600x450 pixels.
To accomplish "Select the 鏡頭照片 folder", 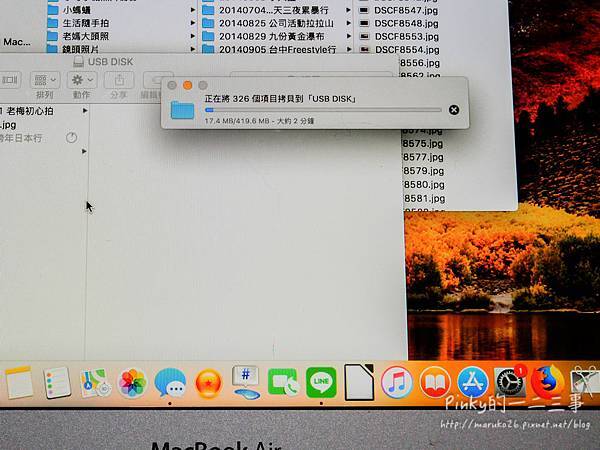I will (81, 49).
